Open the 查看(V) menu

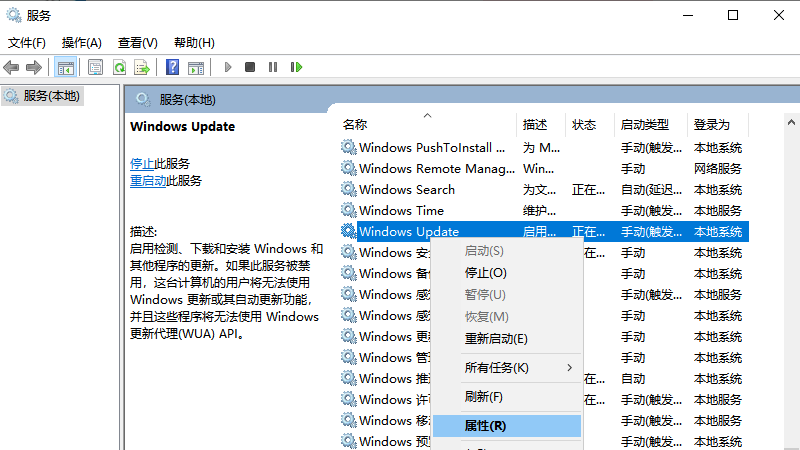pos(137,42)
